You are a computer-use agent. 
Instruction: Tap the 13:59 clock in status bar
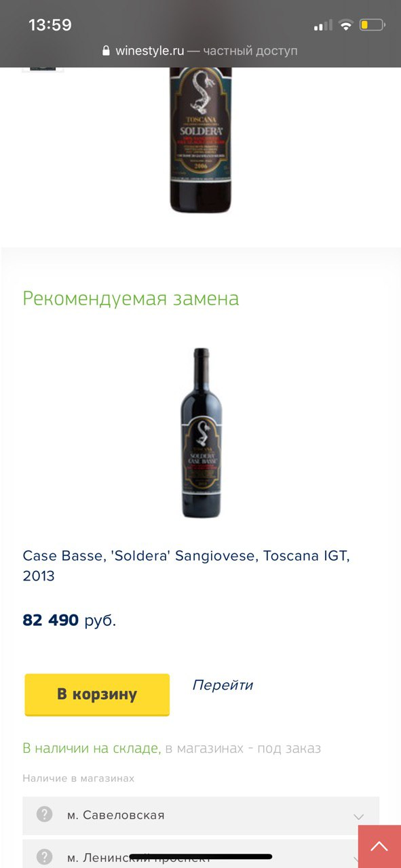[50, 25]
